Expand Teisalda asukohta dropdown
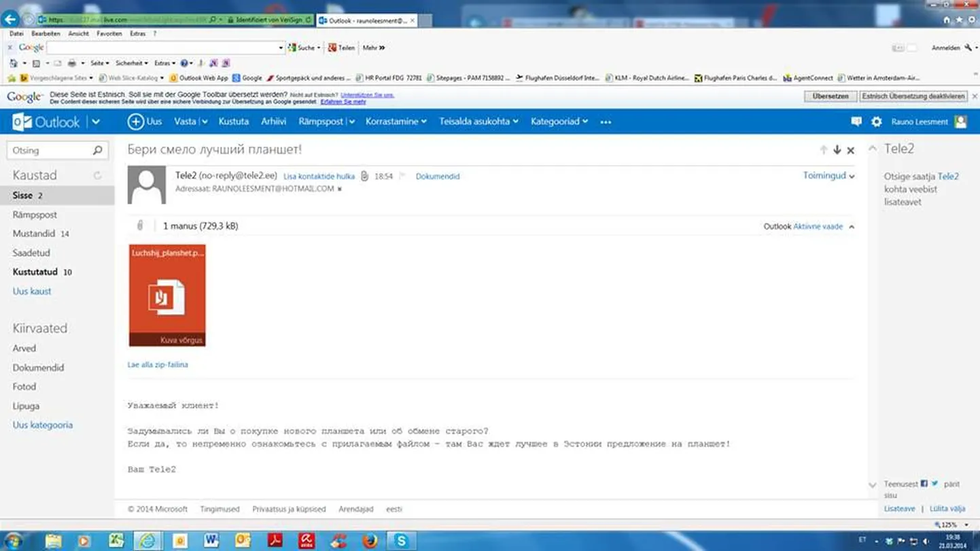The width and height of the screenshot is (980, 551). 479,122
